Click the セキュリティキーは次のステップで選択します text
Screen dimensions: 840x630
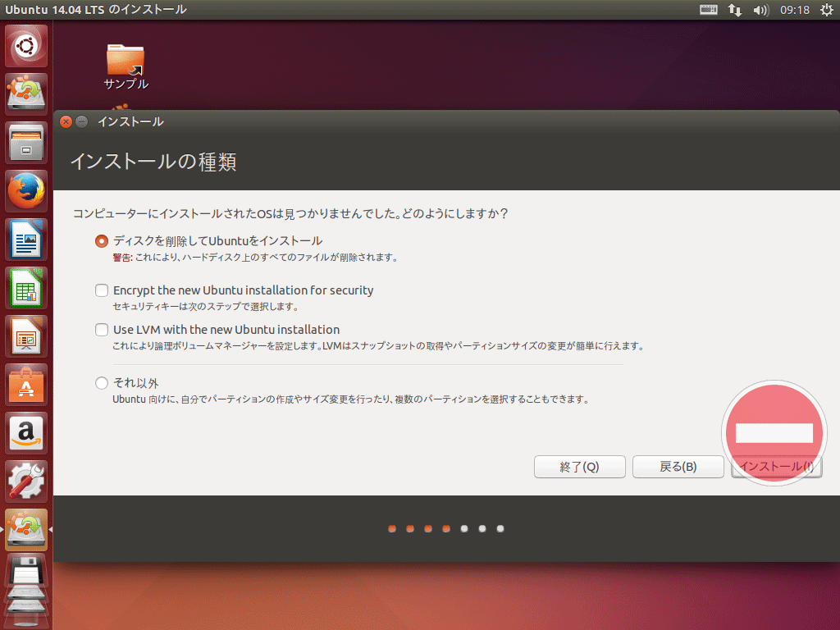[x=205, y=307]
